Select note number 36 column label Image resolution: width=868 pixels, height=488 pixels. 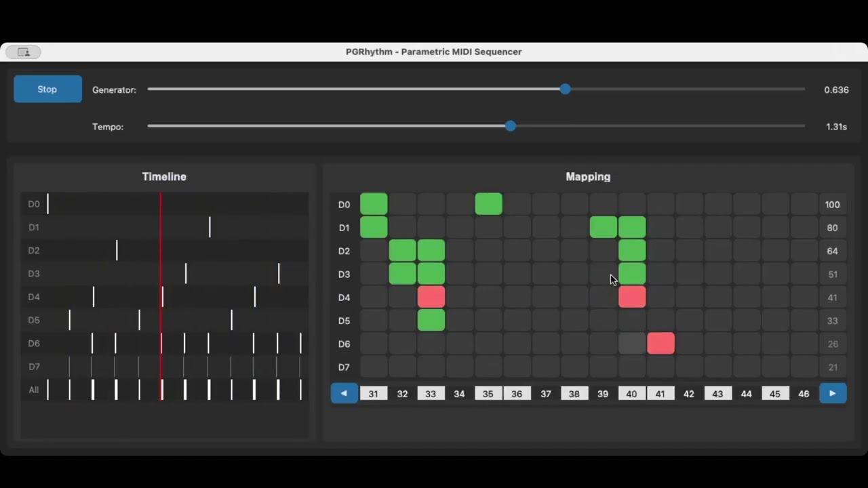tap(517, 394)
